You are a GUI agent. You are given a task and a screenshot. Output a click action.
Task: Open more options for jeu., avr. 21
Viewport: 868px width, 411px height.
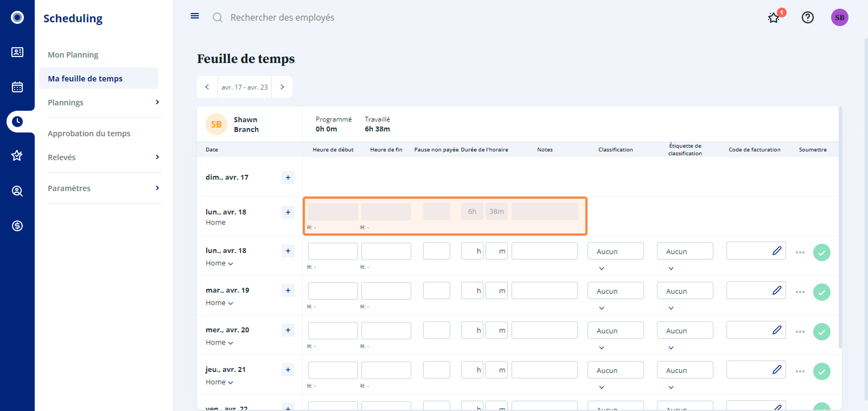click(800, 371)
